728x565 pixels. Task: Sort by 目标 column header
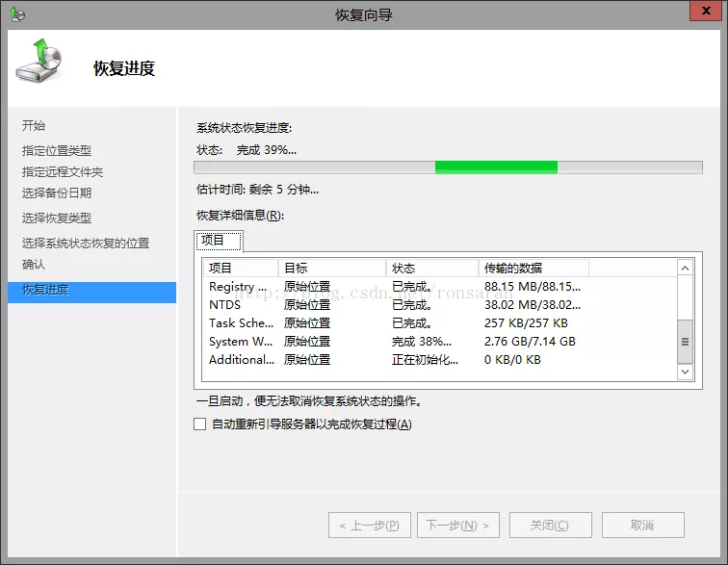coord(332,268)
